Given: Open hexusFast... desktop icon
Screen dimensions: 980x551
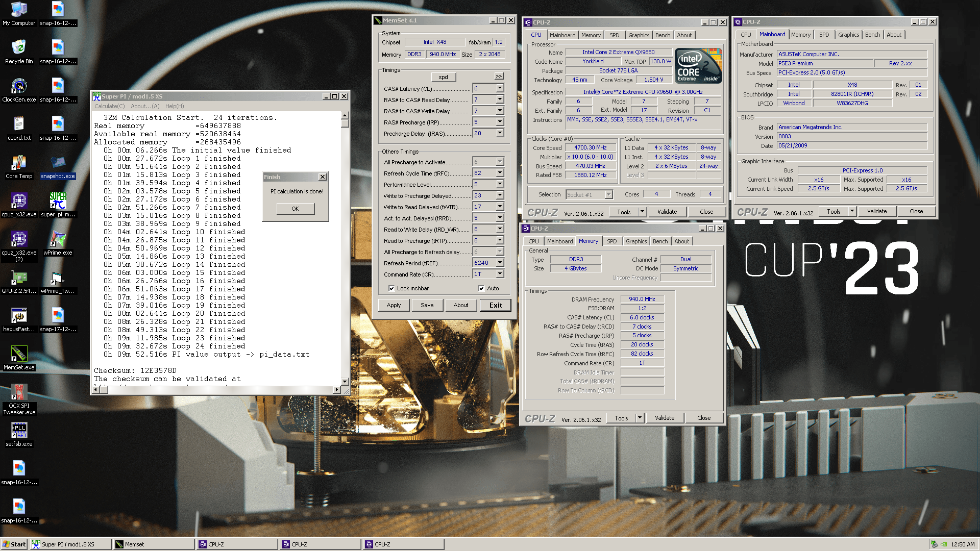Looking at the screenshot, I should click(x=19, y=320).
